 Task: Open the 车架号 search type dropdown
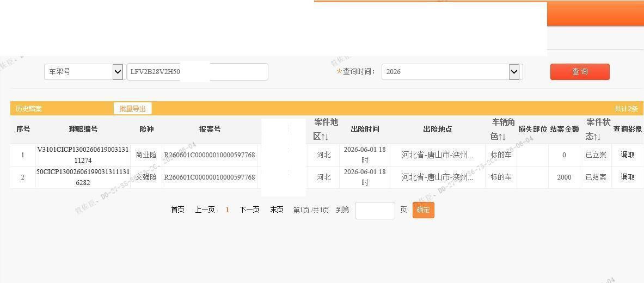point(84,72)
